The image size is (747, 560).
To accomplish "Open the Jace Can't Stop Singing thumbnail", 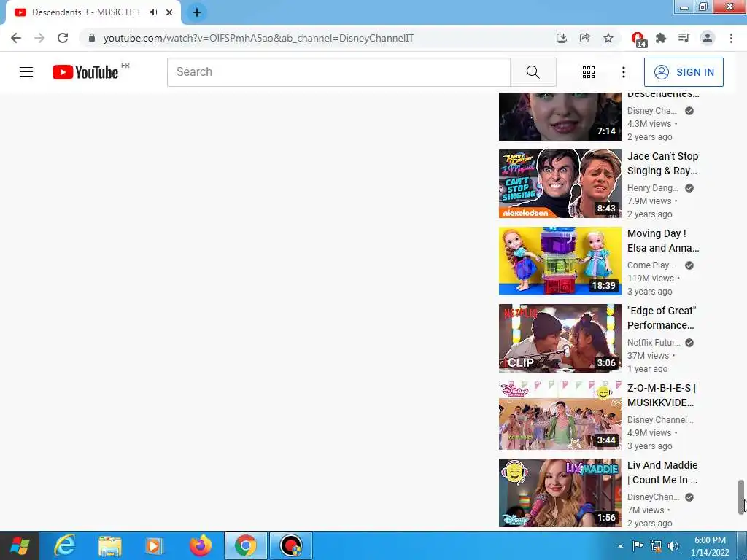I will click(560, 183).
